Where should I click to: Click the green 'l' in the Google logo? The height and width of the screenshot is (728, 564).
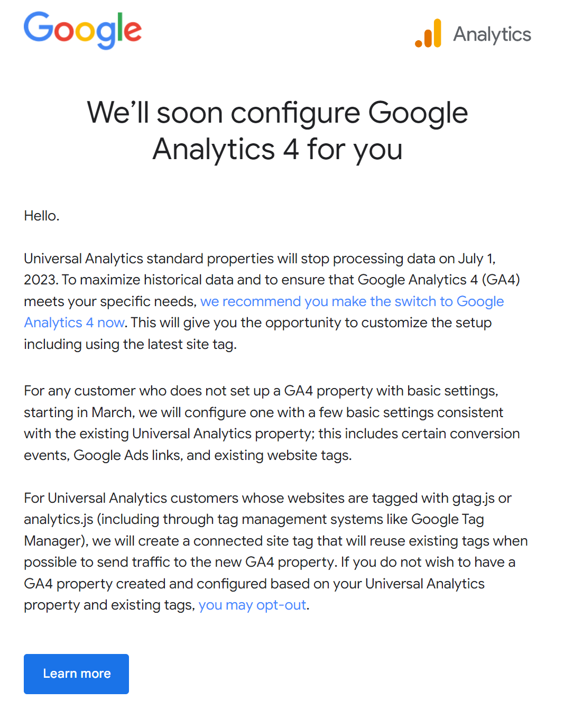[x=119, y=27]
